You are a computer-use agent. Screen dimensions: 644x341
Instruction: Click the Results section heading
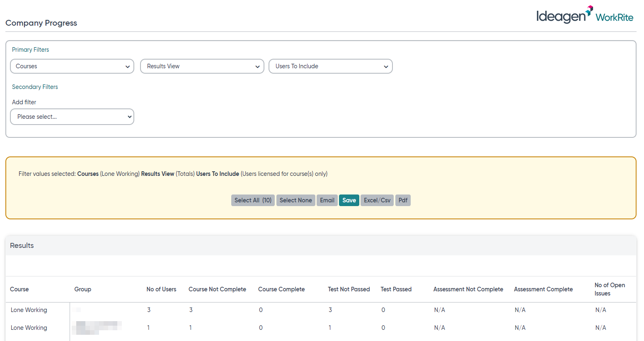(22, 245)
